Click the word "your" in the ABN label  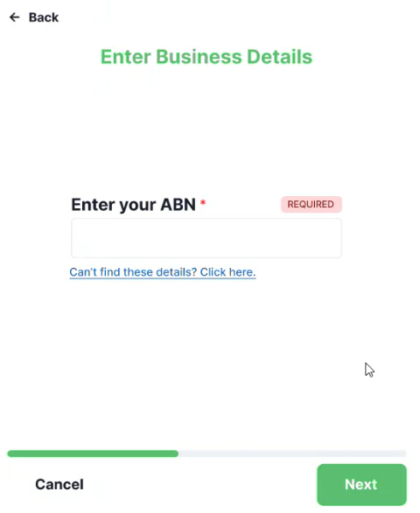coord(137,206)
